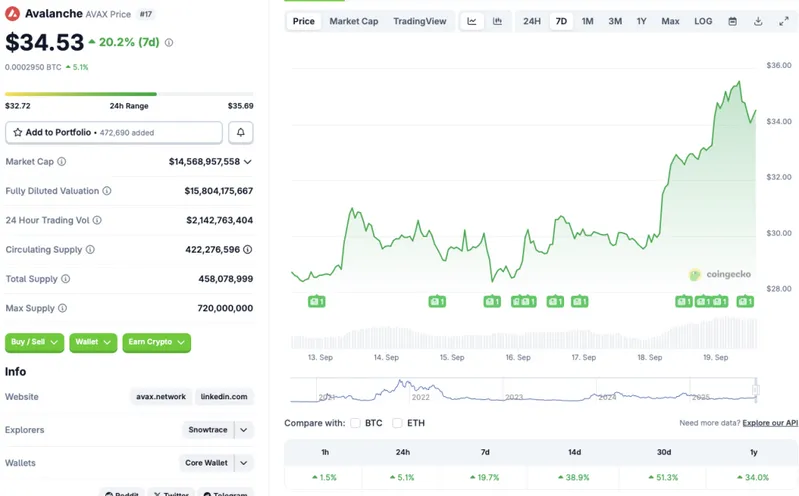
Task: Click right handle of chart range navigator
Action: tap(756, 390)
